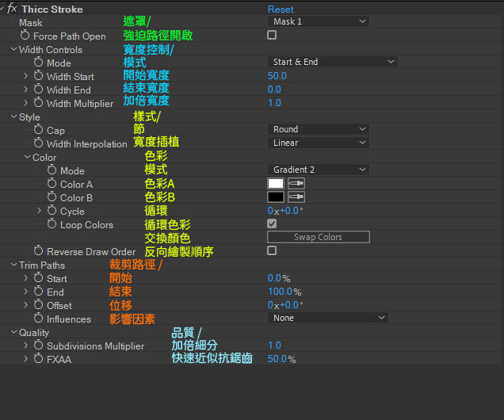Open the Influences None dropdown
The height and width of the screenshot is (420, 504).
[x=327, y=318]
